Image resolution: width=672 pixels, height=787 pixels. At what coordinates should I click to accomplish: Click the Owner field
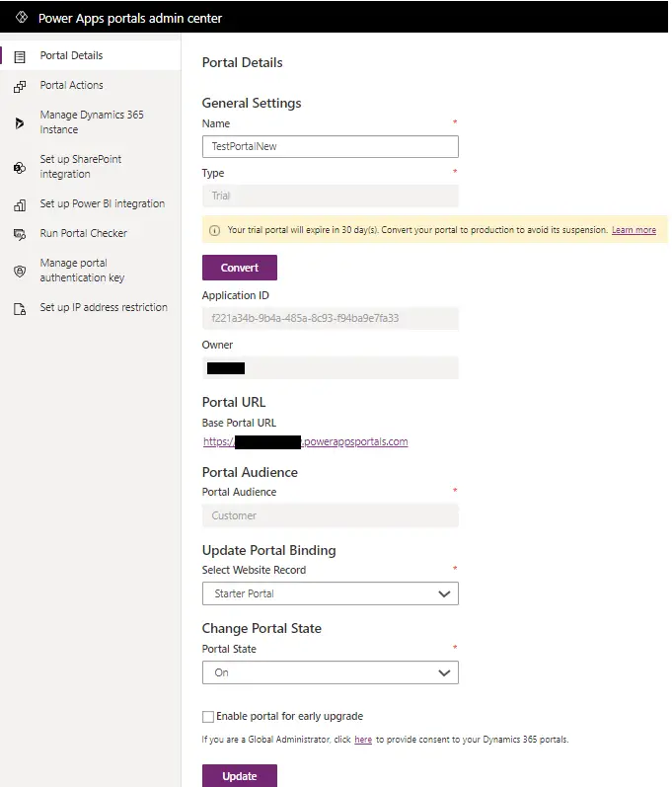(331, 368)
